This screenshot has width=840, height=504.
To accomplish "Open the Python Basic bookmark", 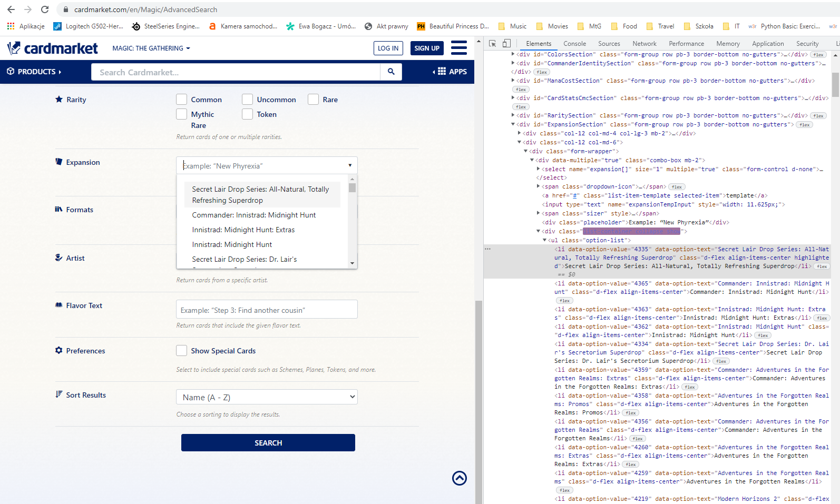I will 784,26.
